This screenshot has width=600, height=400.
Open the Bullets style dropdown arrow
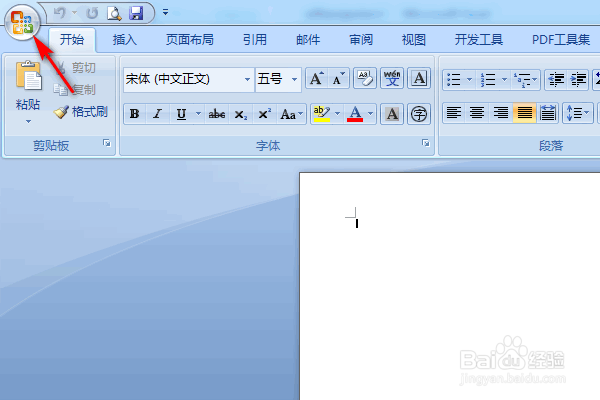470,80
